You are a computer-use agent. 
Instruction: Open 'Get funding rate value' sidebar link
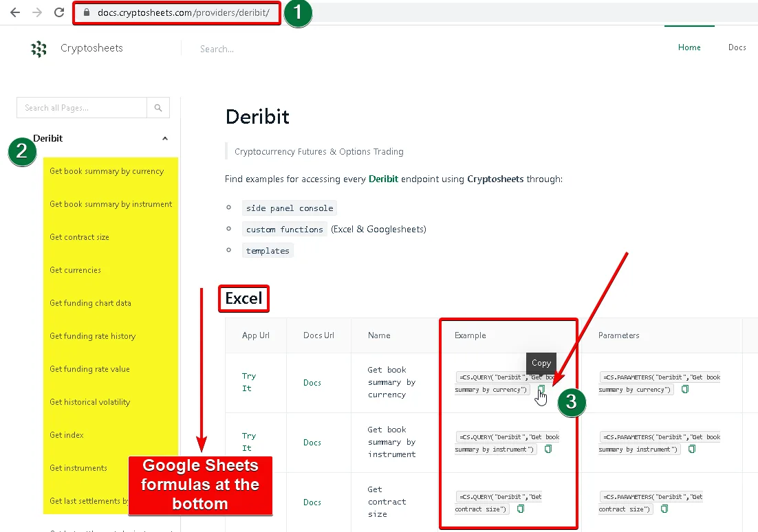click(89, 369)
